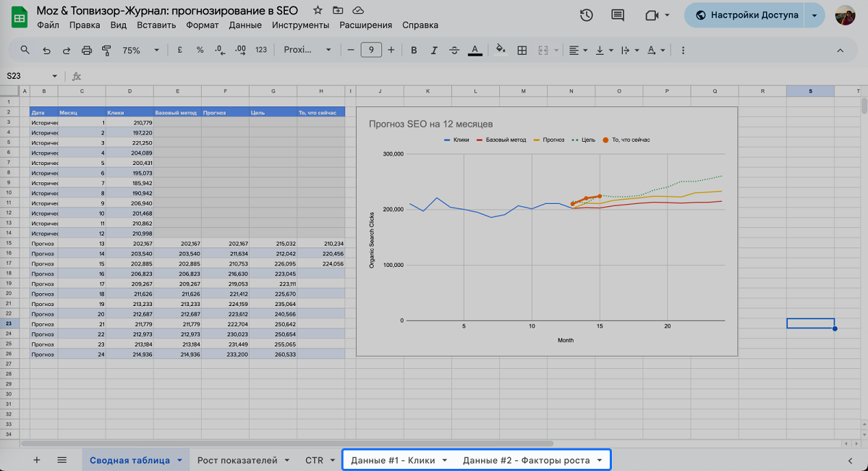868x471 pixels.
Task: Open the Данные menu
Action: (x=244, y=25)
